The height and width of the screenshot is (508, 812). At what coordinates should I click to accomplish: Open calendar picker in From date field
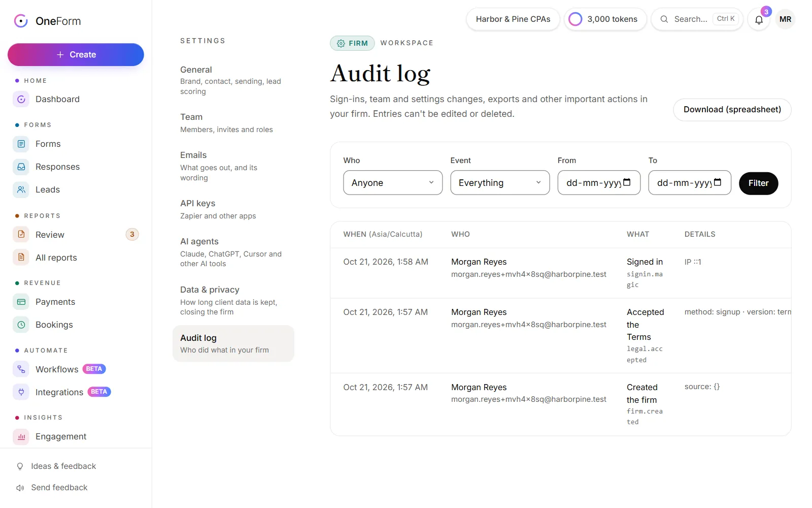pyautogui.click(x=627, y=182)
